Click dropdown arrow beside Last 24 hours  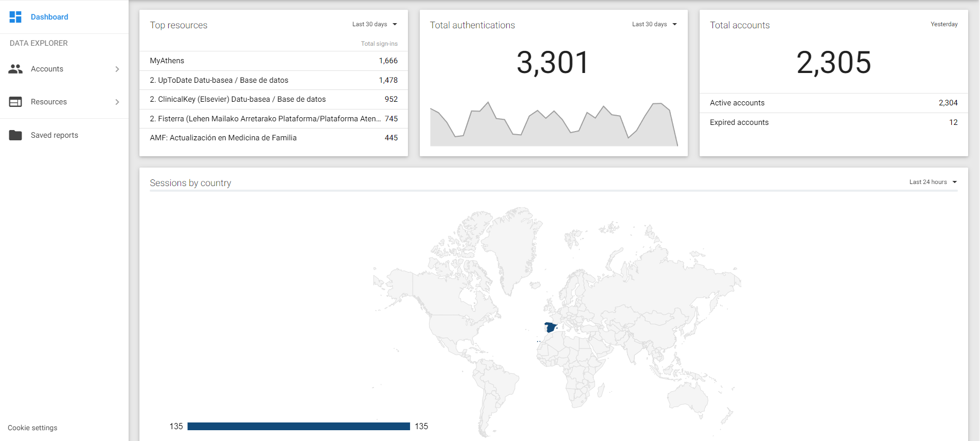954,182
